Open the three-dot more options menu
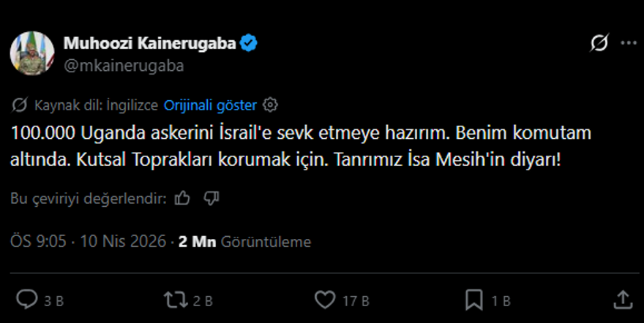Screen dimensions: 644x323 628,44
